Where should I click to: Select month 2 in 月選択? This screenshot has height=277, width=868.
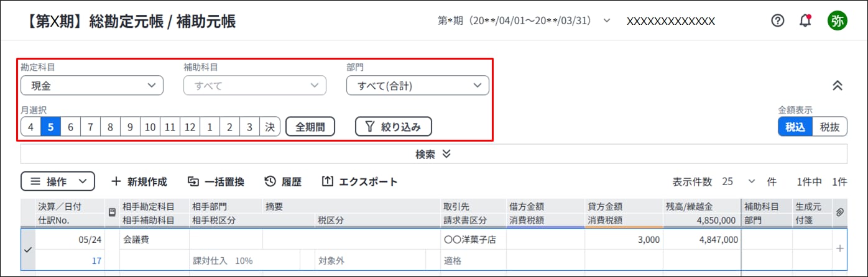click(x=229, y=127)
